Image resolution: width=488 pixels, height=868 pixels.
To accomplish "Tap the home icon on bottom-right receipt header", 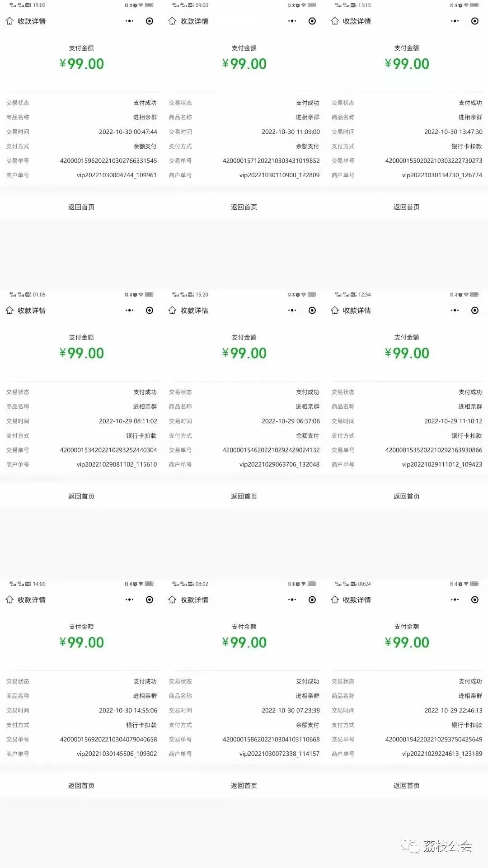I will 334,599.
